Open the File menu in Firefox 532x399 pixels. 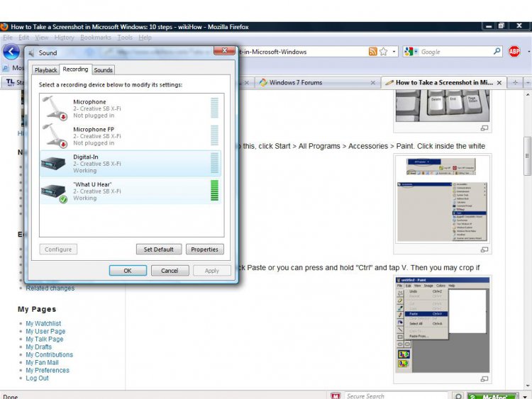8,38
